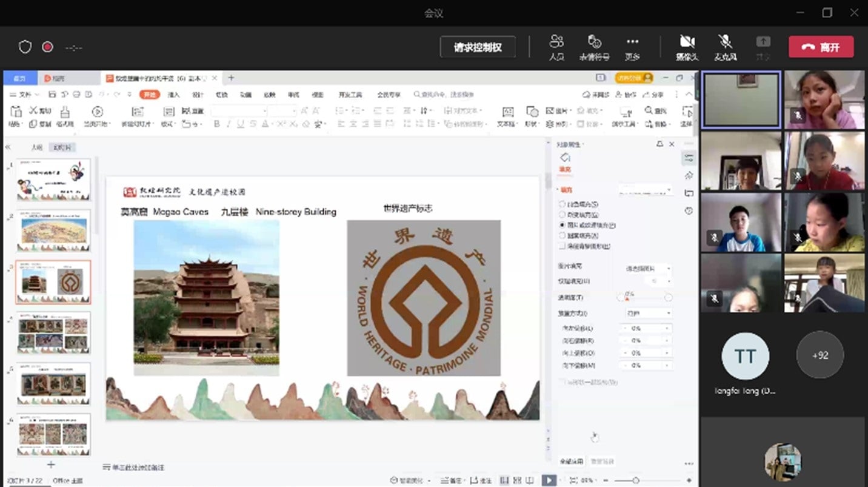Image resolution: width=868 pixels, height=487 pixels.
Task: Click the Copy icon in ribbon
Action: point(33,124)
